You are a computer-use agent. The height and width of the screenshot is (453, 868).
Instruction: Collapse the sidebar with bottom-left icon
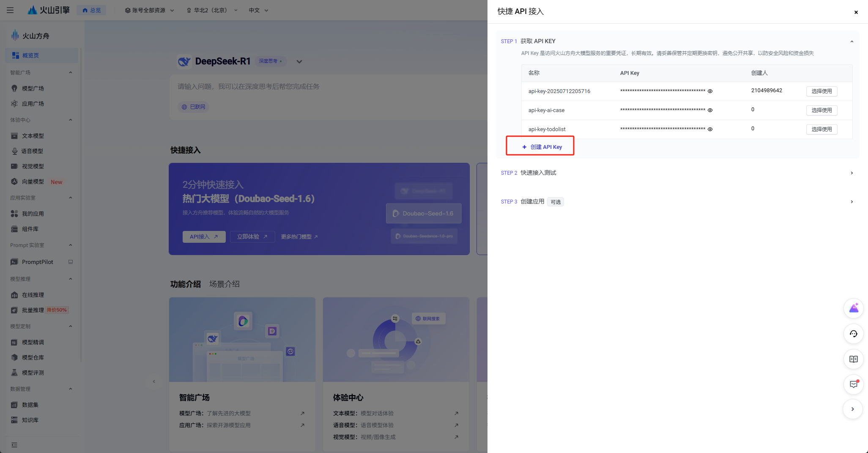pyautogui.click(x=14, y=445)
